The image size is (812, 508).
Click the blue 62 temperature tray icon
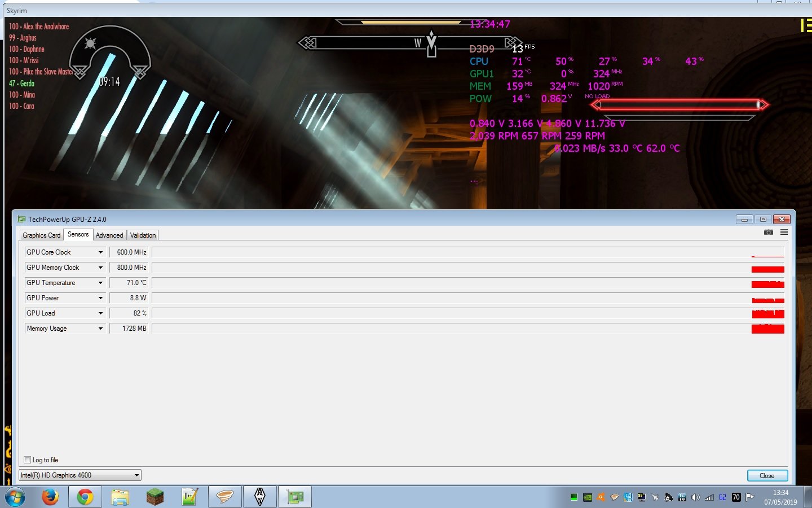[x=722, y=497]
